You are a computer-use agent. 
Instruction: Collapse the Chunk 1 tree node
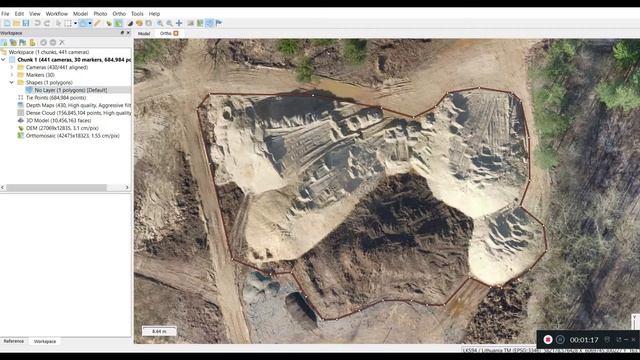point(3,60)
